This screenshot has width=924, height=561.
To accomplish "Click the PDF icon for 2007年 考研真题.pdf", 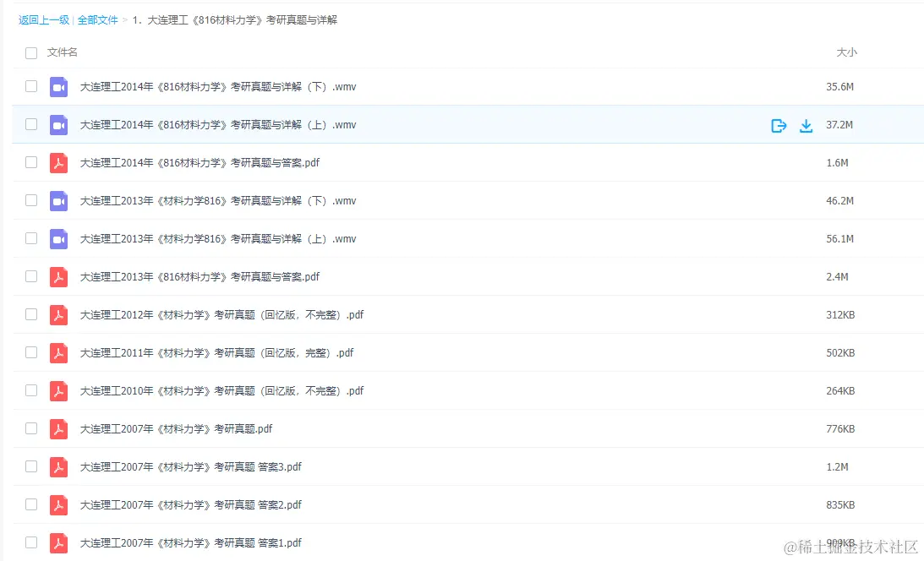I will (x=58, y=428).
